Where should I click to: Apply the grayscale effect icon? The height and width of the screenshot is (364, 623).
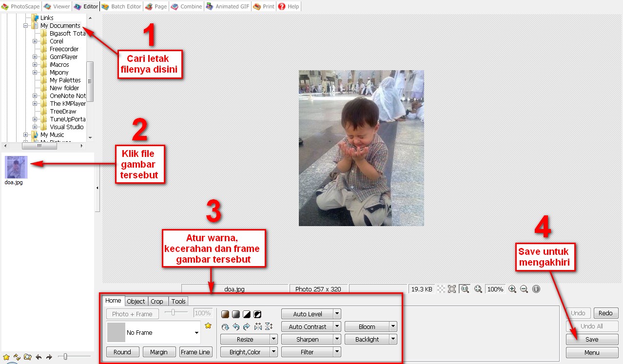coord(236,314)
